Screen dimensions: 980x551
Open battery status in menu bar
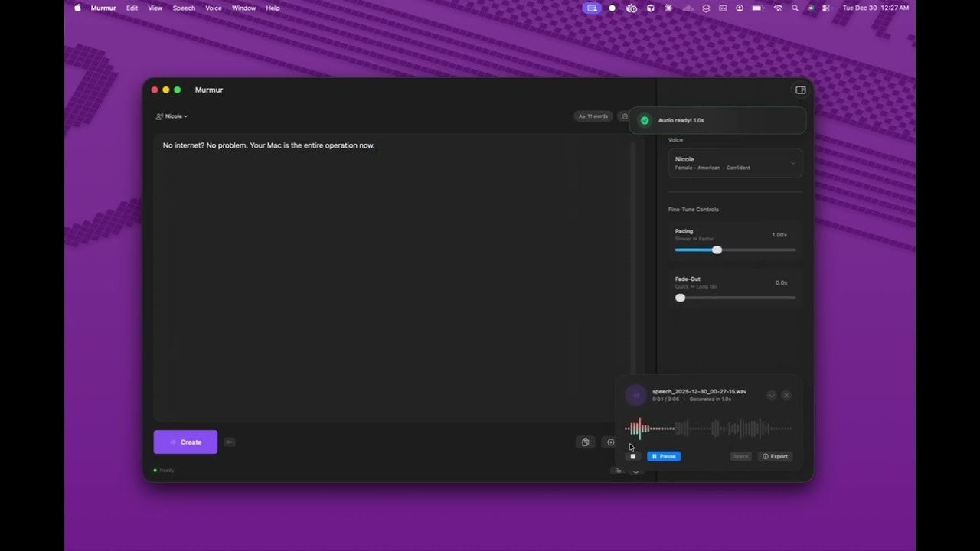(x=758, y=8)
